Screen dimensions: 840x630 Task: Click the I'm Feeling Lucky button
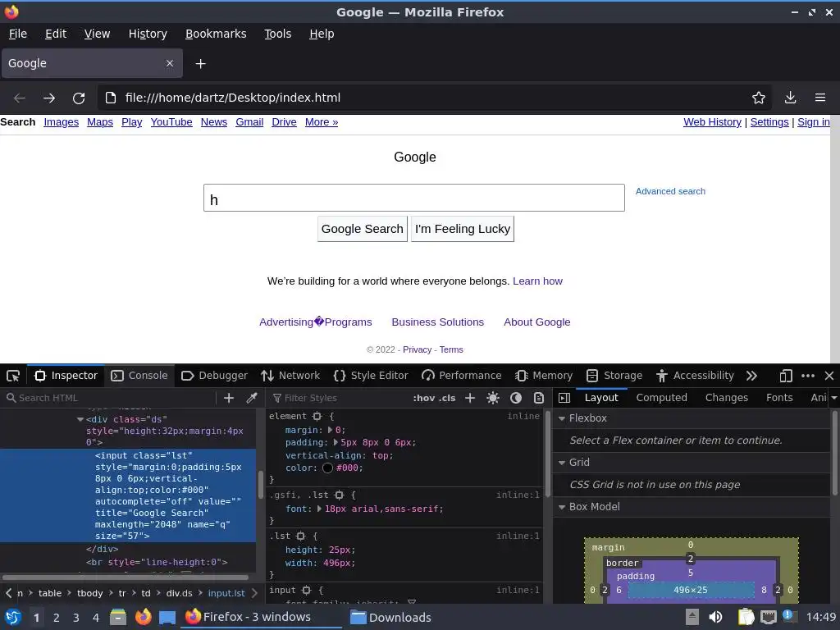point(463,229)
